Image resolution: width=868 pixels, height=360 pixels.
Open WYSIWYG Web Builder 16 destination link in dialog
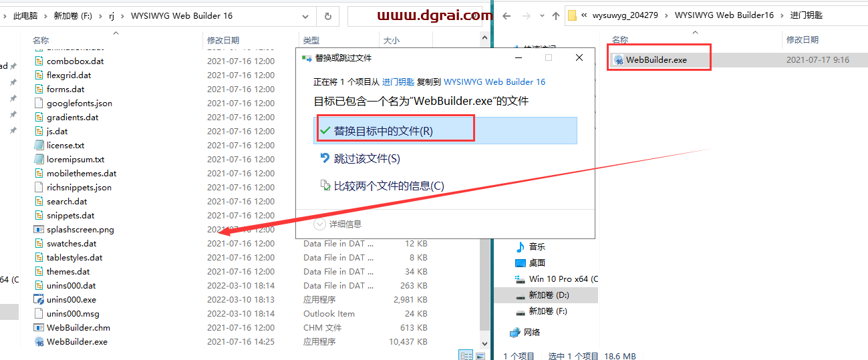[494, 82]
